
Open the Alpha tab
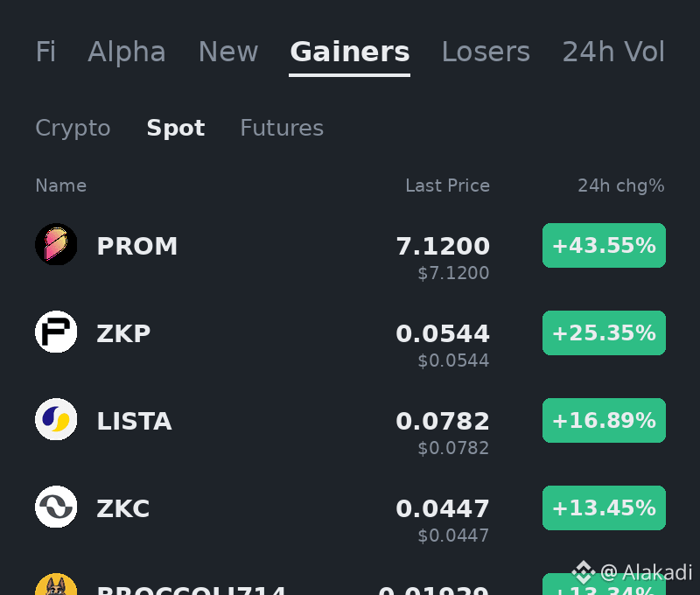[x=127, y=52]
